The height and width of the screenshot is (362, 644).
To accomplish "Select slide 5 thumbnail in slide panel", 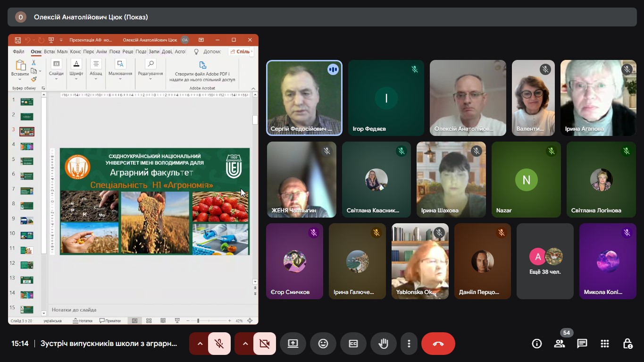I will (x=27, y=161).
